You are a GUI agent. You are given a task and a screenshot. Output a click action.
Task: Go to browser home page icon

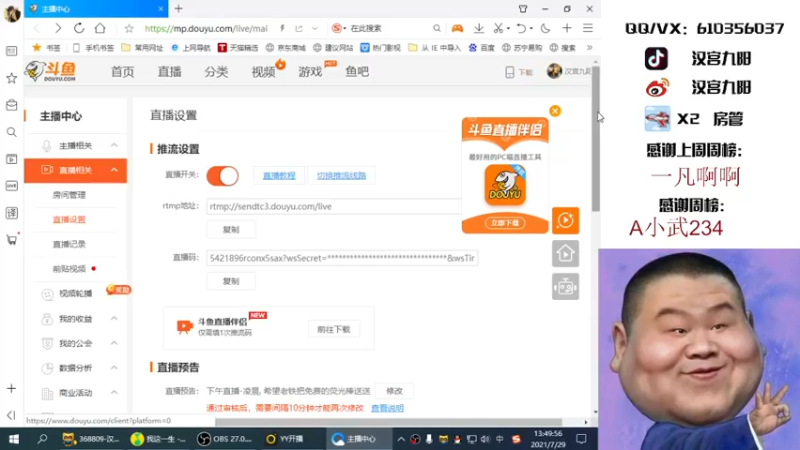(100, 28)
